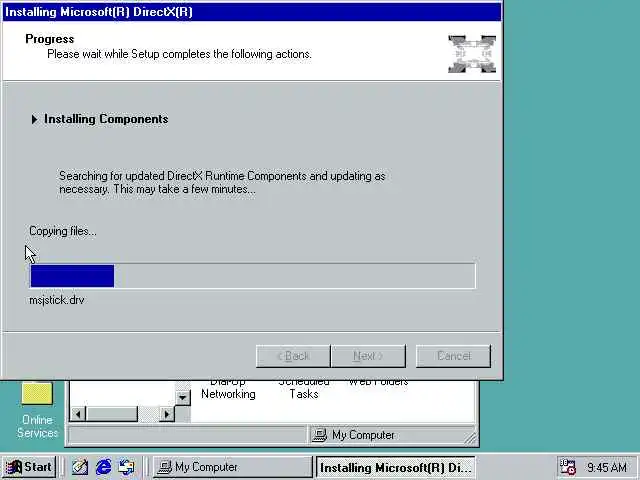Viewport: 640px width, 480px height.
Task: Click the Copying files... status text
Action: [x=63, y=231]
